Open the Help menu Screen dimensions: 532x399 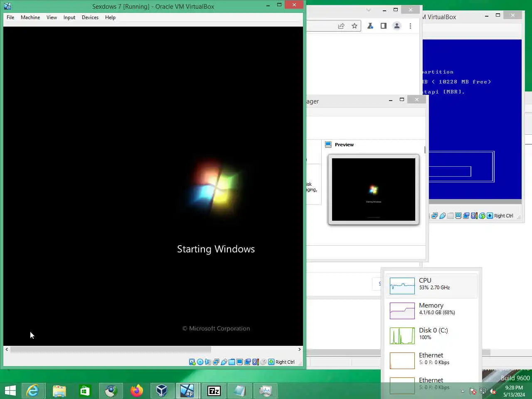point(110,17)
